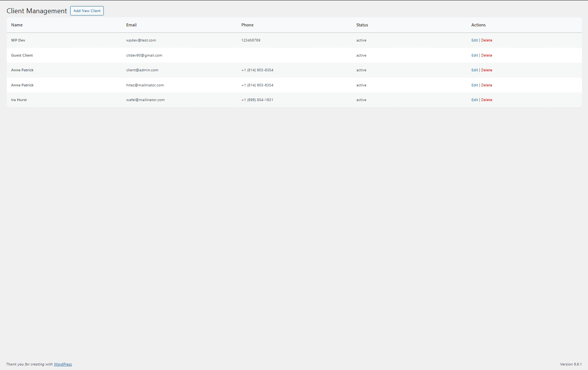This screenshot has height=370, width=588.
Task: Select the email wpdev@test.com
Action: (141, 40)
